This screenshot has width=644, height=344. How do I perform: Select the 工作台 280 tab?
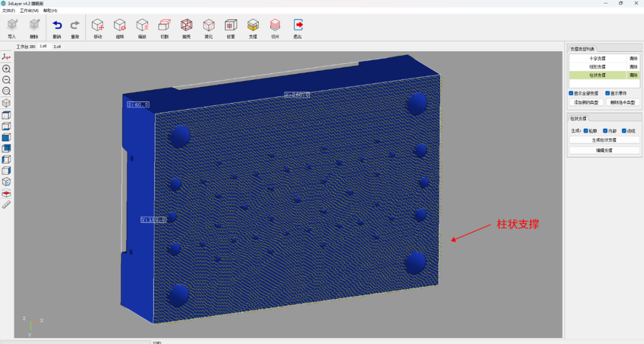tap(26, 47)
